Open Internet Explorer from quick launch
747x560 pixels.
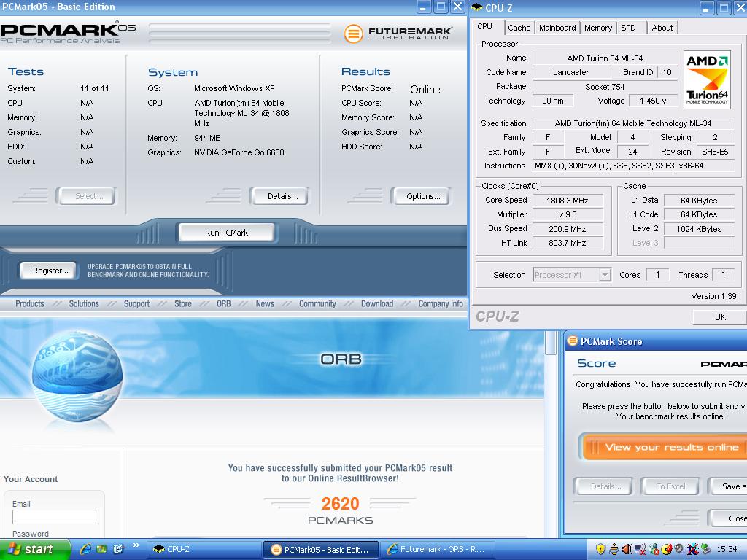coord(86,549)
